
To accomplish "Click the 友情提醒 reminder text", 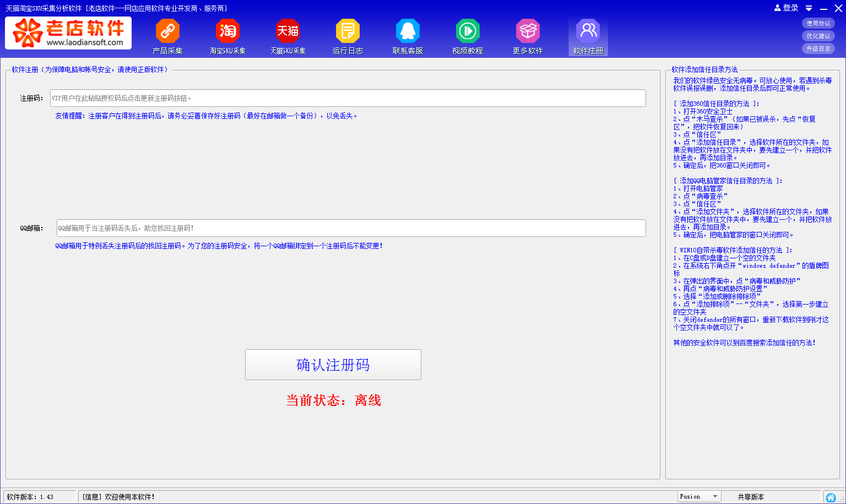I will 206,116.
